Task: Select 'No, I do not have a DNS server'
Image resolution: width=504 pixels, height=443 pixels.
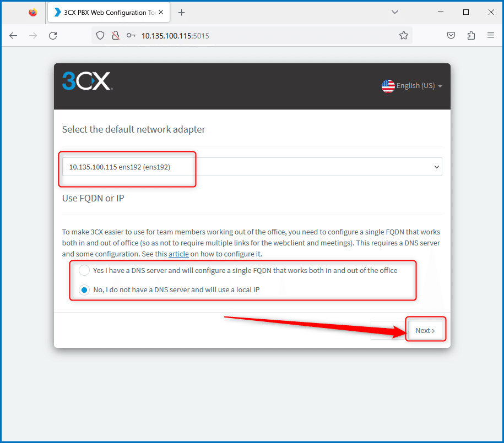Action: 84,290
